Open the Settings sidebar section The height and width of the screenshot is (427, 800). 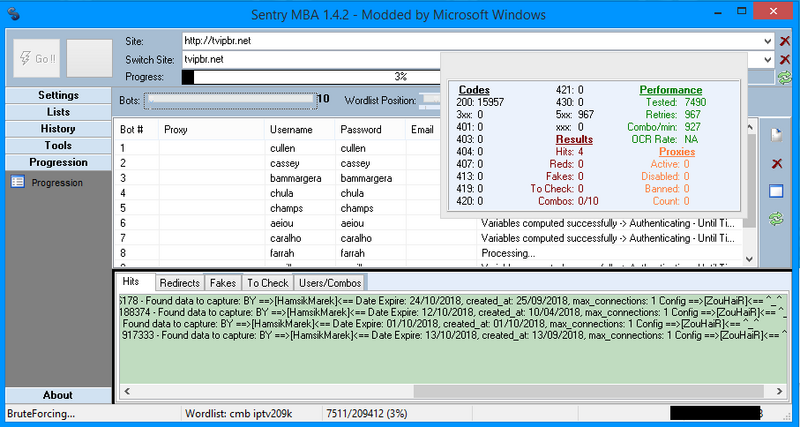[58, 95]
